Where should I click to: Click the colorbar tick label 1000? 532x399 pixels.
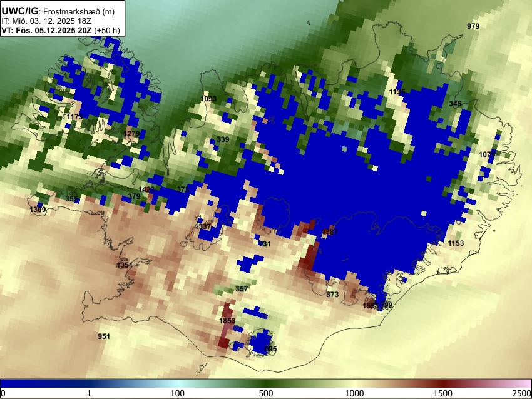point(354,393)
